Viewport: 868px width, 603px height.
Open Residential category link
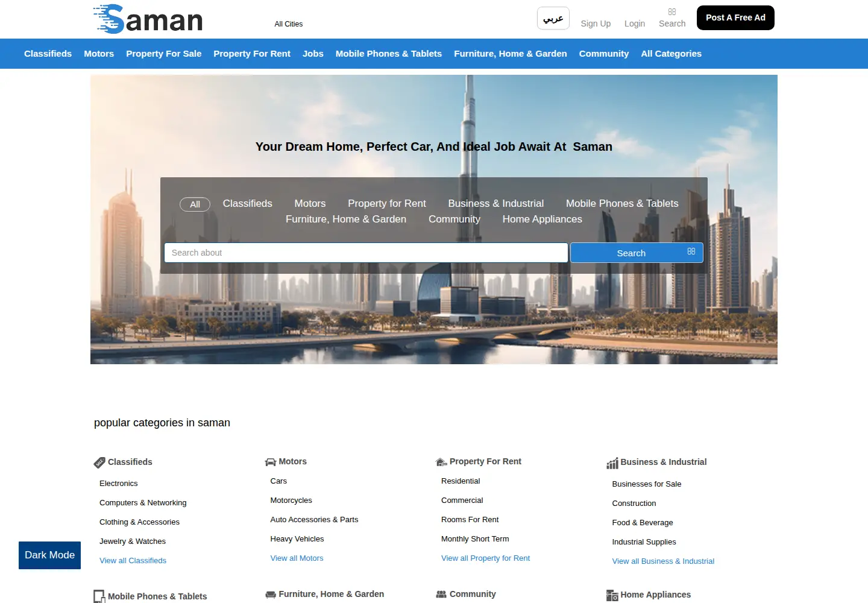pos(461,481)
